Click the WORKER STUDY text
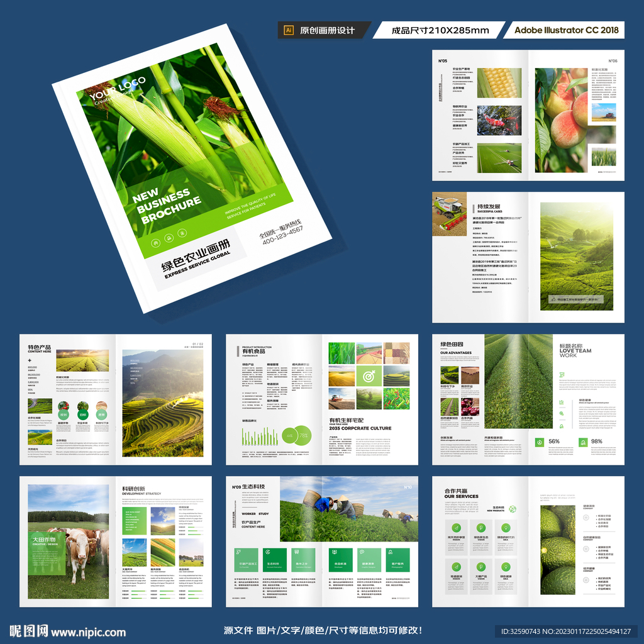Image resolution: width=644 pixels, height=644 pixels. pos(255,514)
